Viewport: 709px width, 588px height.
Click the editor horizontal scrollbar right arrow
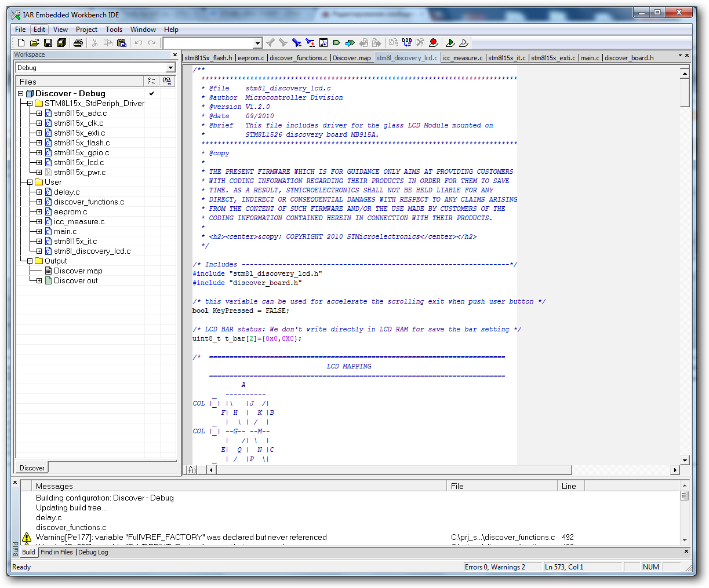[x=675, y=470]
